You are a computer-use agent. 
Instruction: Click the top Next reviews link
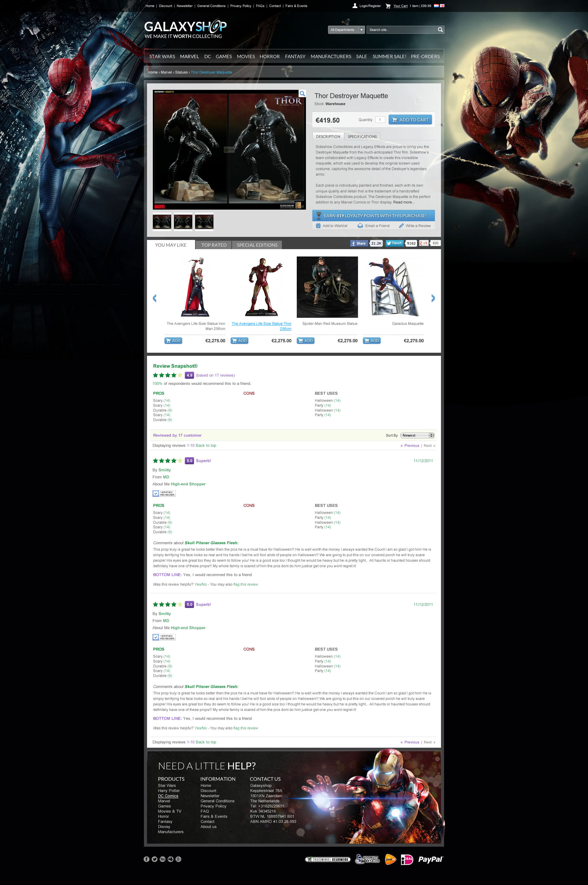429,446
